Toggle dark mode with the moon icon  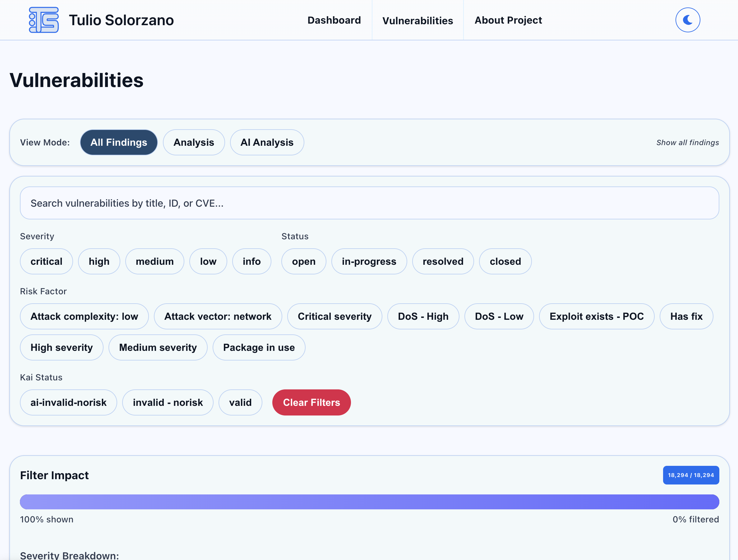687,20
